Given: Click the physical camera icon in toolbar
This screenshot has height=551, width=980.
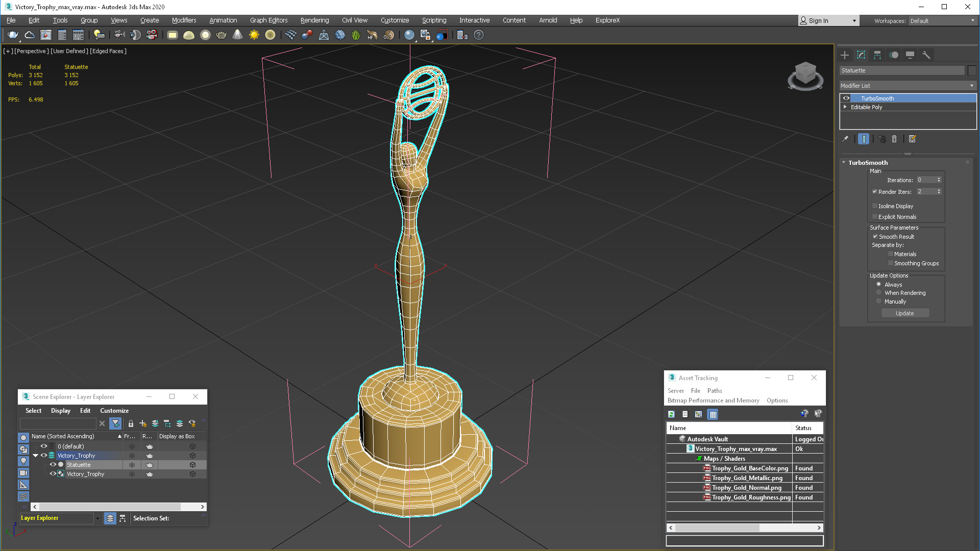Looking at the screenshot, I should pyautogui.click(x=119, y=35).
